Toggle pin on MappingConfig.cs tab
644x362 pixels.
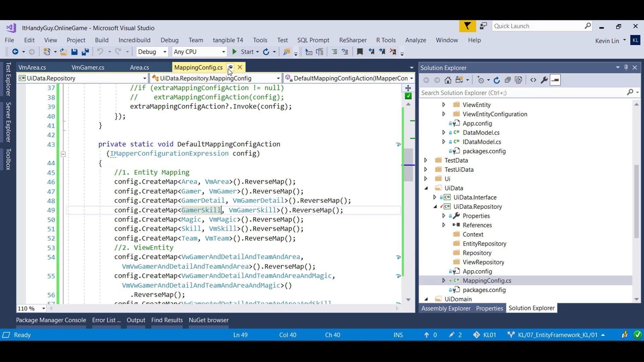(x=230, y=67)
